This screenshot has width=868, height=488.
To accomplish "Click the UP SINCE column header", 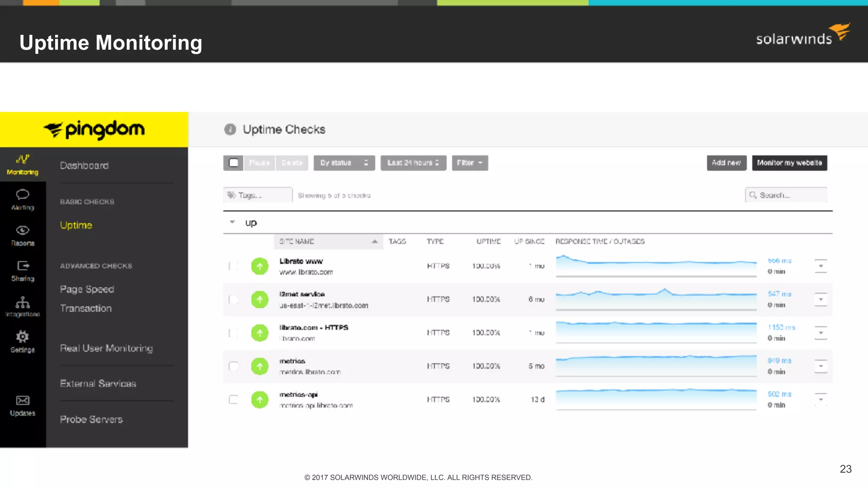I will (x=529, y=241).
